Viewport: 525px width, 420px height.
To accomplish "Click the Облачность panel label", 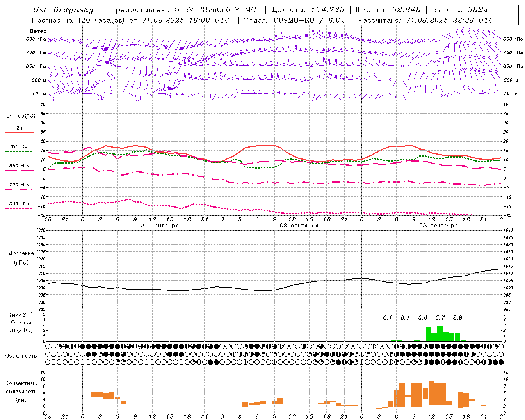I will [21, 356].
